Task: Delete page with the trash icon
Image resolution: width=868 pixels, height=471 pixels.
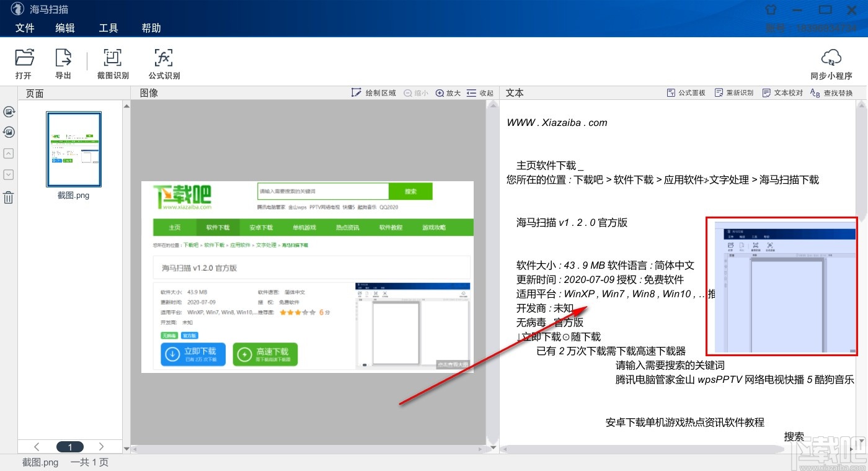Action: tap(9, 197)
